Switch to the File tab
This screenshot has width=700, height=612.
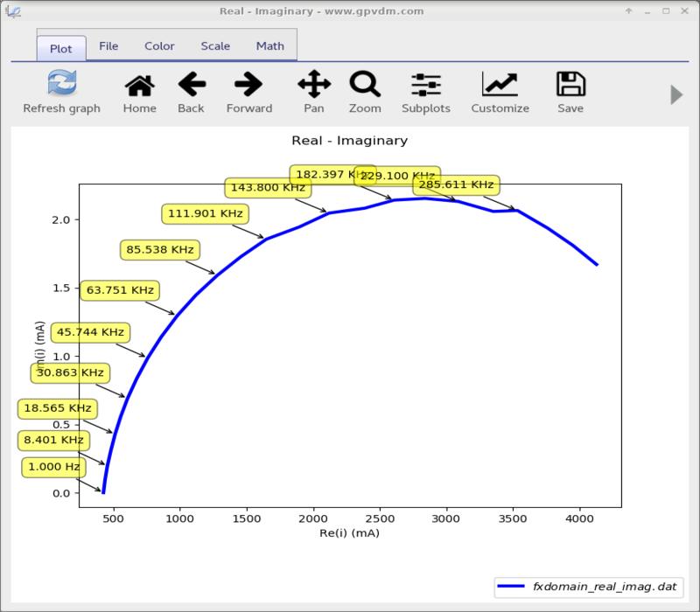[x=108, y=46]
